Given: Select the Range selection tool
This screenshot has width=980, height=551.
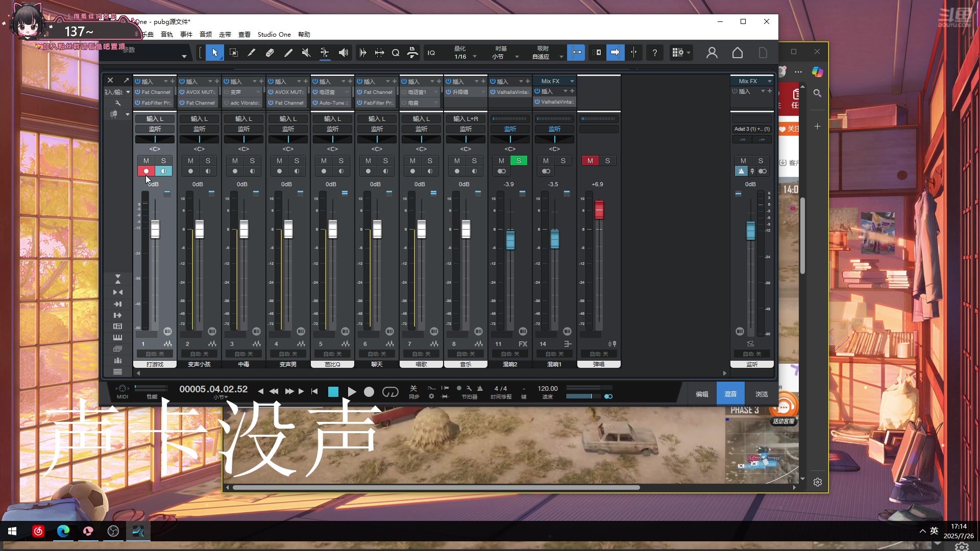Looking at the screenshot, I should pos(233,53).
